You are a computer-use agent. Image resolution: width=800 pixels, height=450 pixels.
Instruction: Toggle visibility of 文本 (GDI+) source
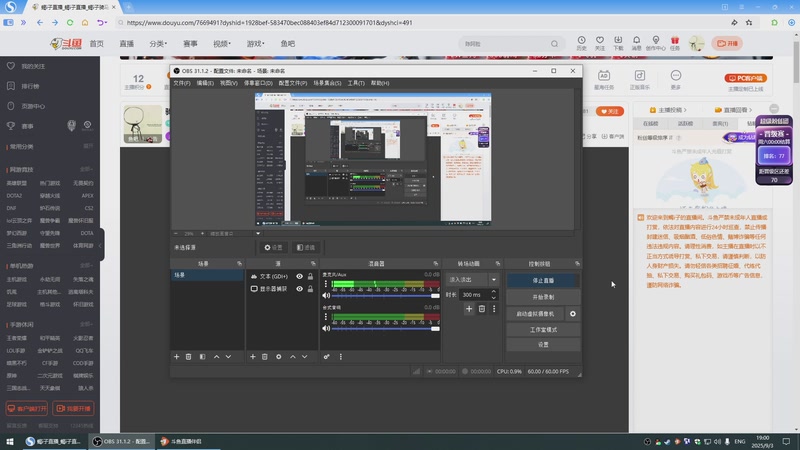tap(299, 276)
